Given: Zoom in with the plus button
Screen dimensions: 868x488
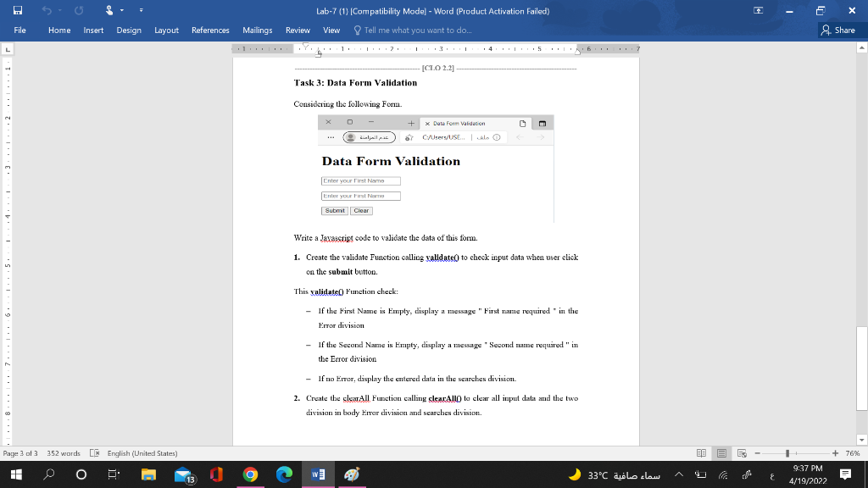Looking at the screenshot, I should coord(835,453).
